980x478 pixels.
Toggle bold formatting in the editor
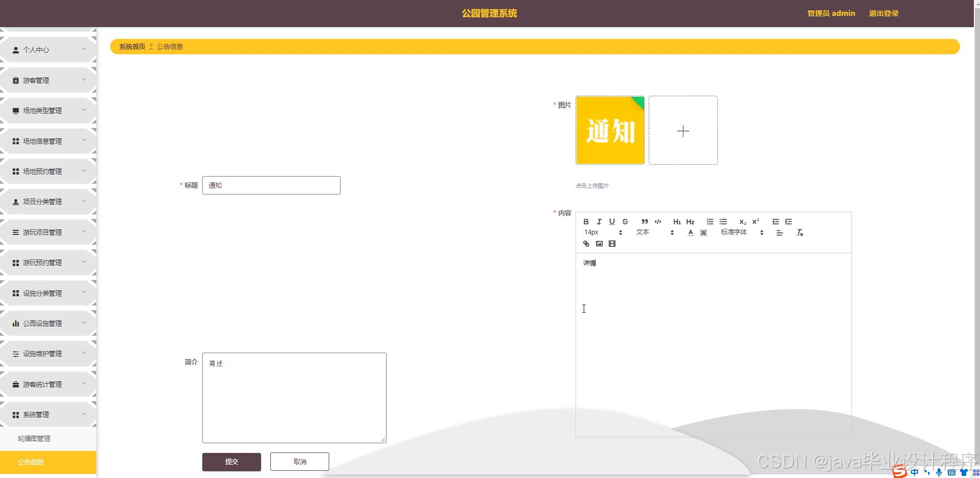click(586, 222)
